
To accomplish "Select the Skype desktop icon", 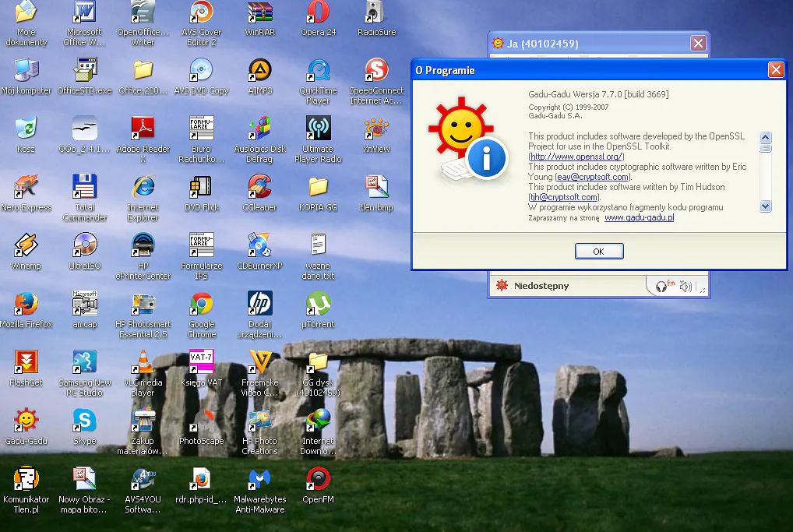I will pos(84,428).
